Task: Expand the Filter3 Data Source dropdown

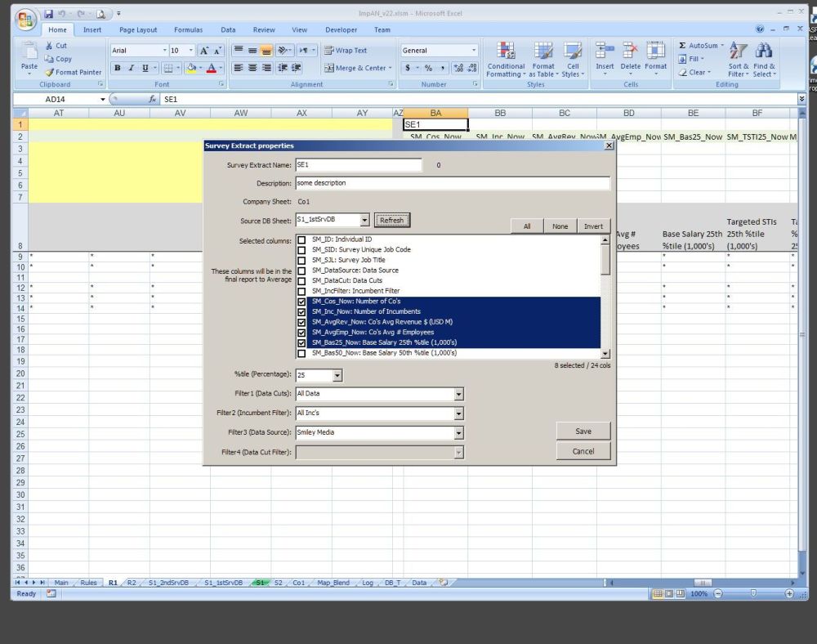Action: coord(458,432)
